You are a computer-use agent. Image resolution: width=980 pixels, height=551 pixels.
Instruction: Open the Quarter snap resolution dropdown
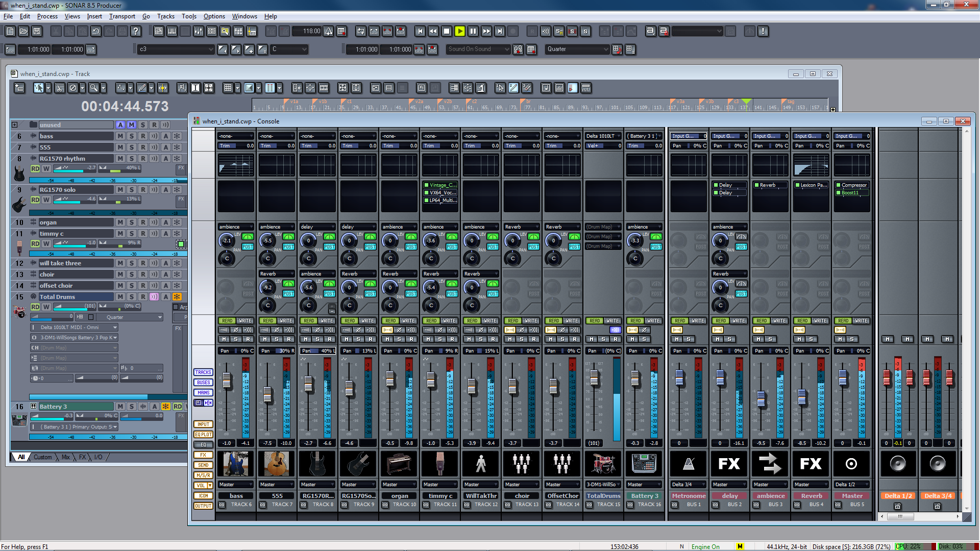577,49
